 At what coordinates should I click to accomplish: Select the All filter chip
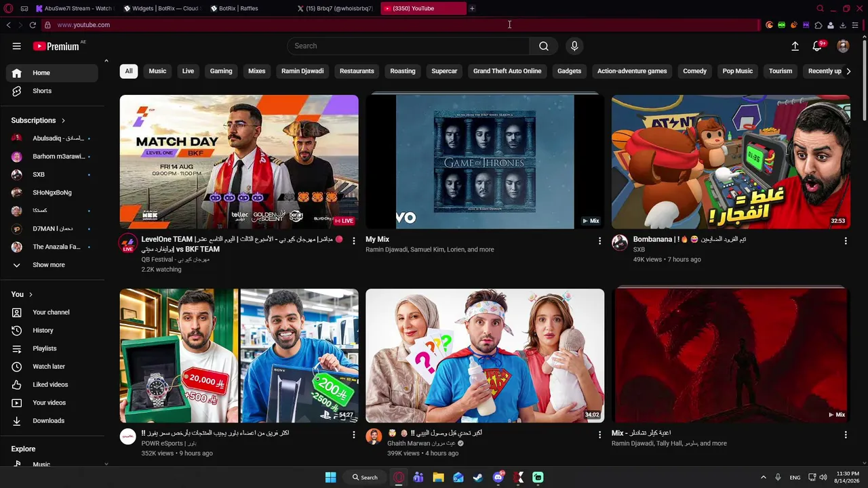(129, 71)
